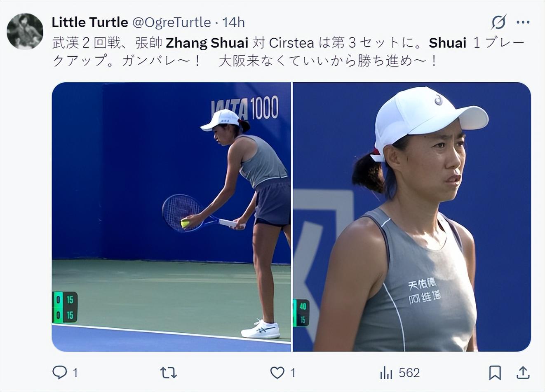Click the Grok slashed-circle icon
This screenshot has width=545, height=392.
pos(499,22)
